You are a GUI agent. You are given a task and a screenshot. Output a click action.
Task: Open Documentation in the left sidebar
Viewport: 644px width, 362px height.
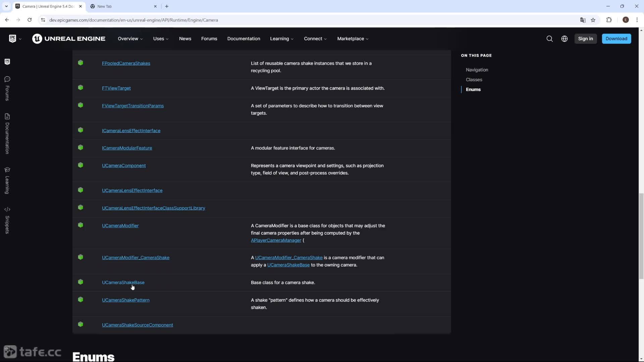7,134
